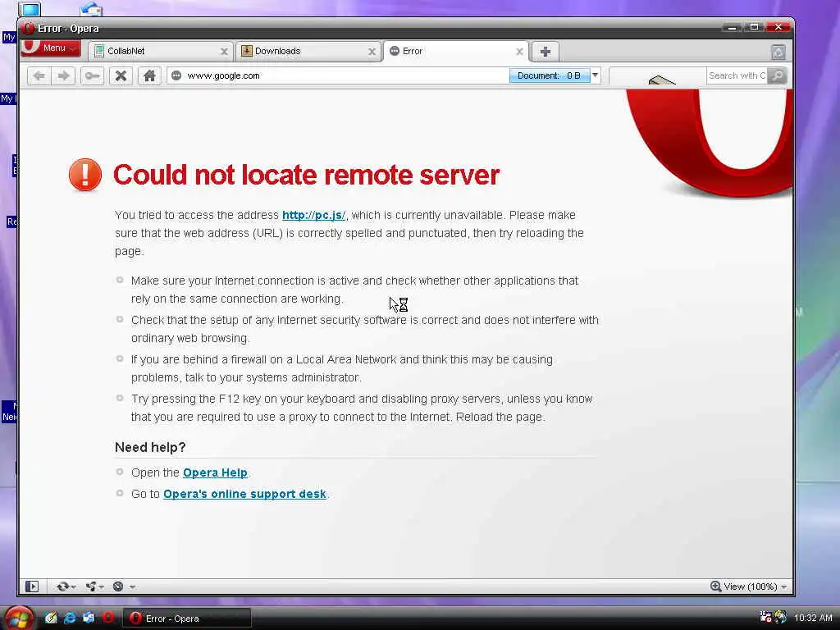Stop loading with the X button

click(x=121, y=75)
